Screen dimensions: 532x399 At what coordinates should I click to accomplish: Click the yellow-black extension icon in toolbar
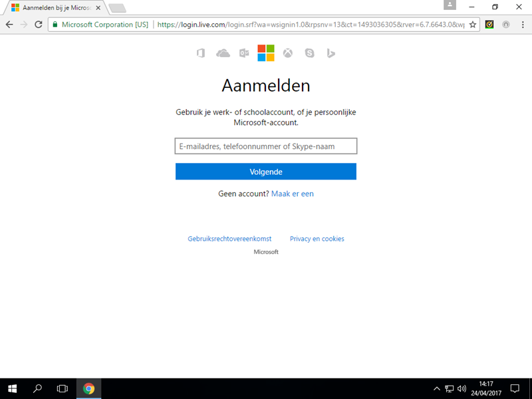[489, 25]
